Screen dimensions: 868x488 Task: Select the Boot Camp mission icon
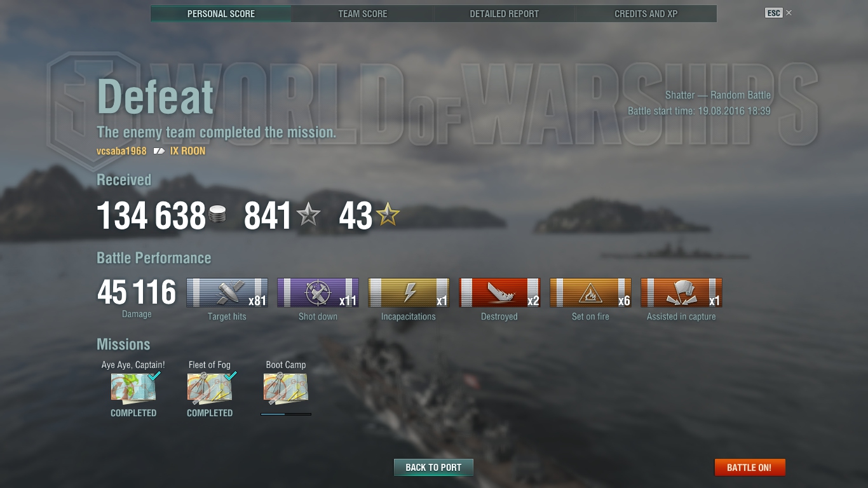click(x=286, y=388)
